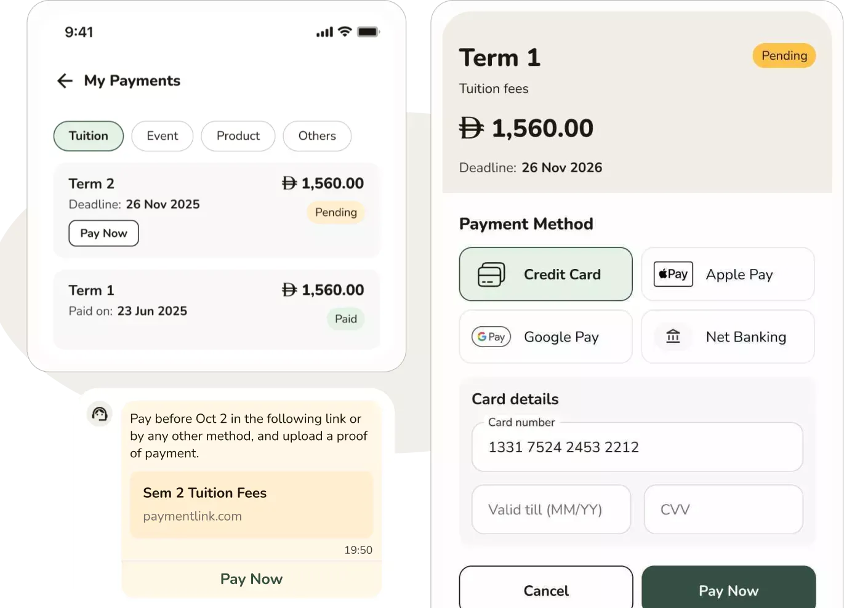Open the Others filter tab

316,136
